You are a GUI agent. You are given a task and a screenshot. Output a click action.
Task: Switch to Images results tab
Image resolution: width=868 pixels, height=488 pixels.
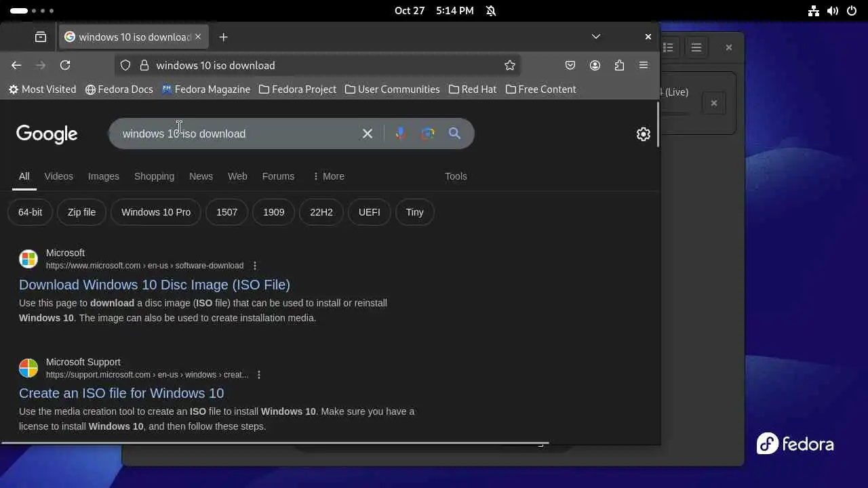[x=103, y=176]
